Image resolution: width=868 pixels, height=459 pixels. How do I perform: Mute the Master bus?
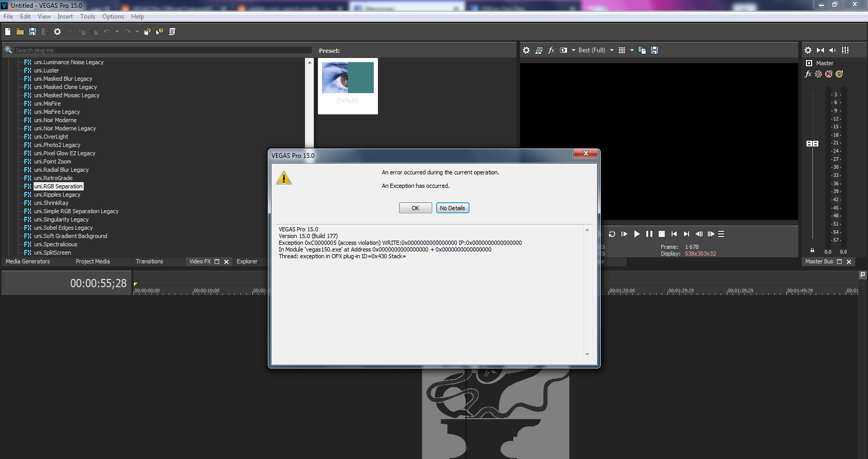829,74
